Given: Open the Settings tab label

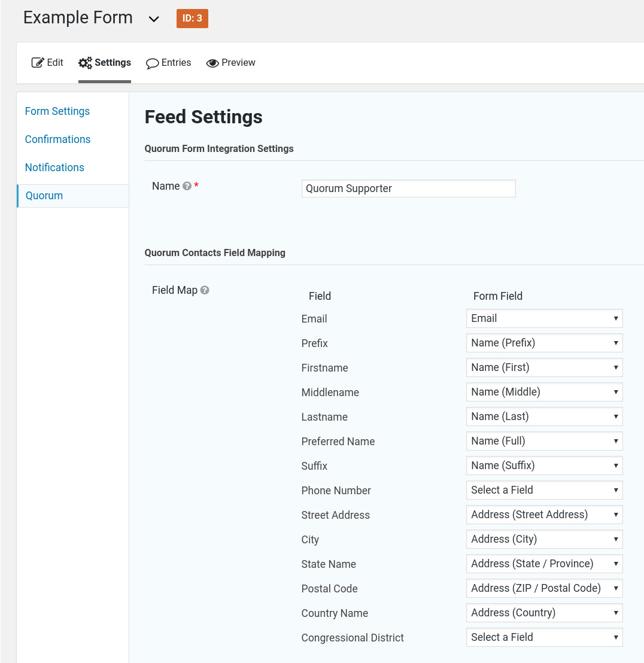Looking at the screenshot, I should pos(113,63).
